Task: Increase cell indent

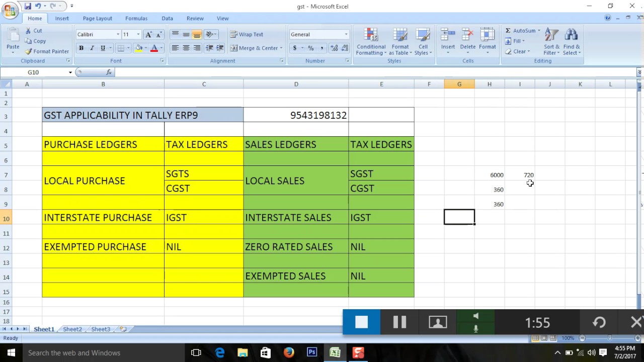Action: coord(220,48)
